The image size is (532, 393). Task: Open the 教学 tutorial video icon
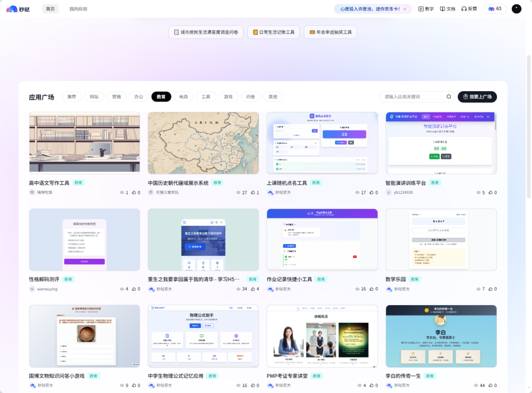(x=421, y=9)
